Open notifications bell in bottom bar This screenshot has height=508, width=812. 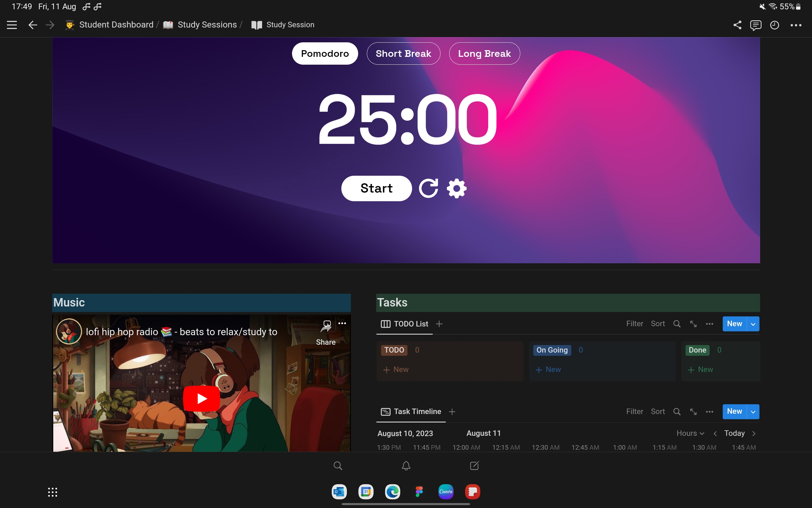(x=406, y=466)
